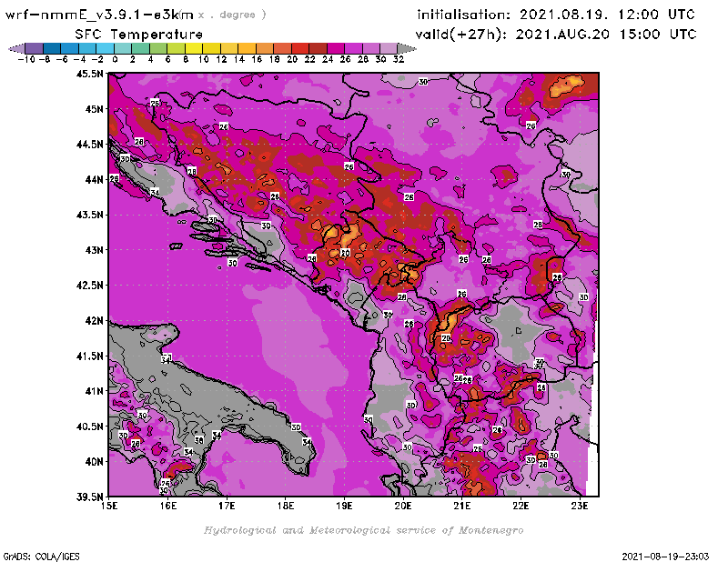The height and width of the screenshot is (562, 728).
Task: Click the '15E' longitude axis label
Action: (x=109, y=506)
